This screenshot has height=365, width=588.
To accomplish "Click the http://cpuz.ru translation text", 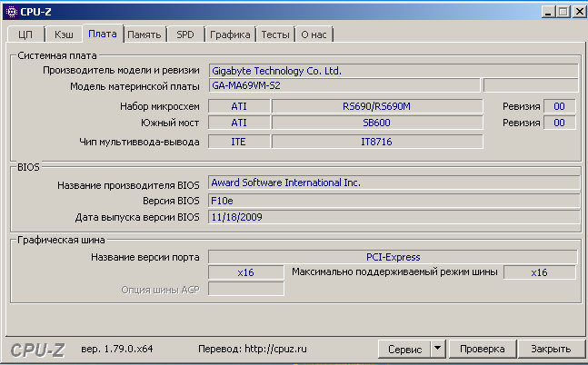I will point(275,349).
